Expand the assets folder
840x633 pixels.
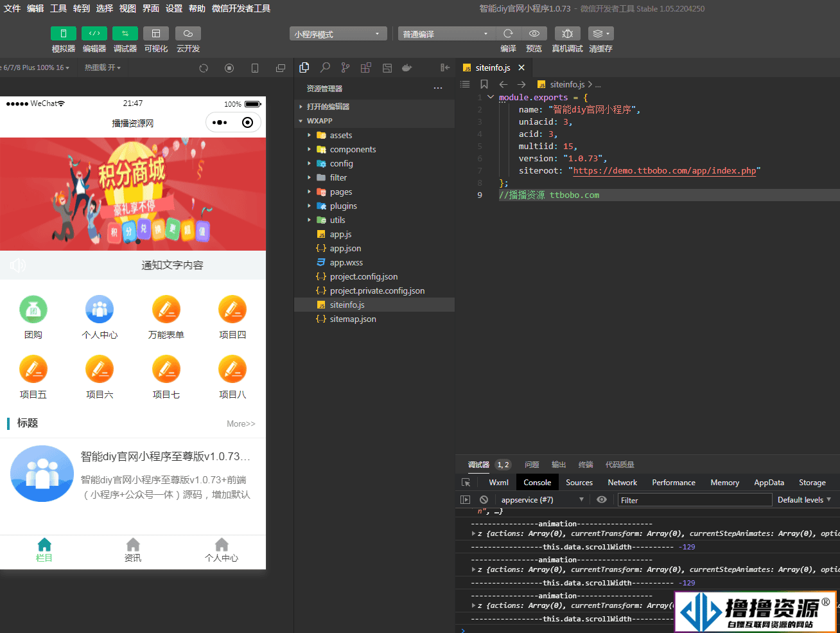(x=374, y=135)
